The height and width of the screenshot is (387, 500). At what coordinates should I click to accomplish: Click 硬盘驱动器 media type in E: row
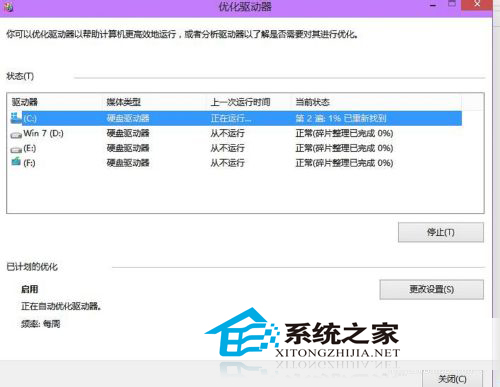(x=128, y=148)
